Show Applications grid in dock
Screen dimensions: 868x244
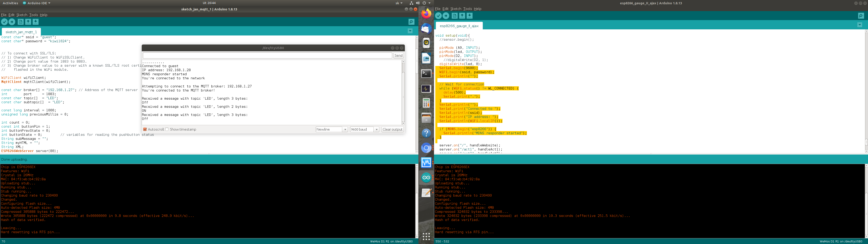click(x=426, y=237)
